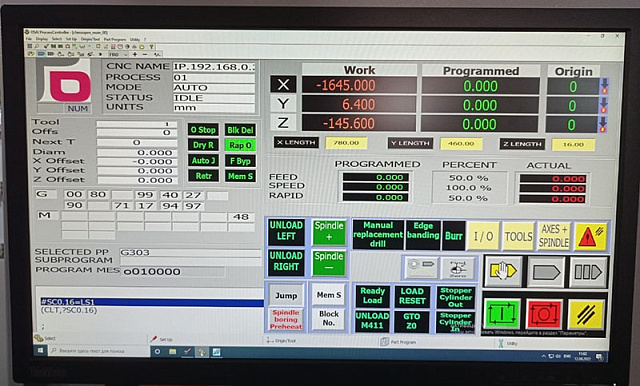Toggle the Blk Del option

coord(240,130)
